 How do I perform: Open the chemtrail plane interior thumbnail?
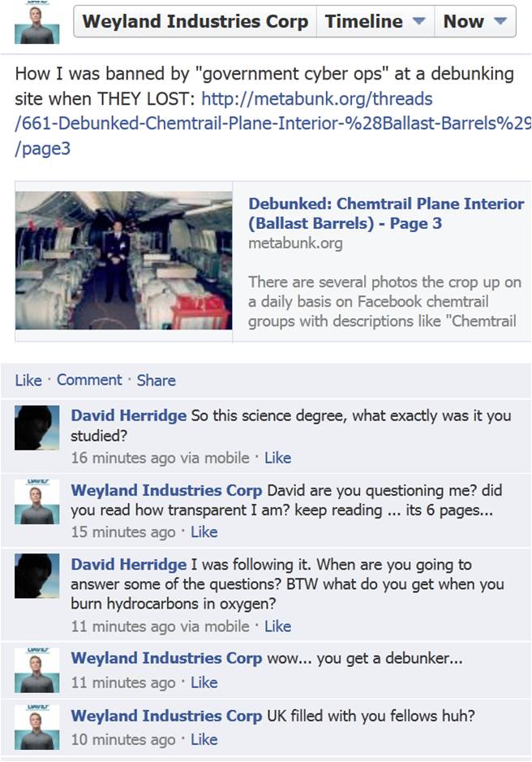tap(124, 260)
